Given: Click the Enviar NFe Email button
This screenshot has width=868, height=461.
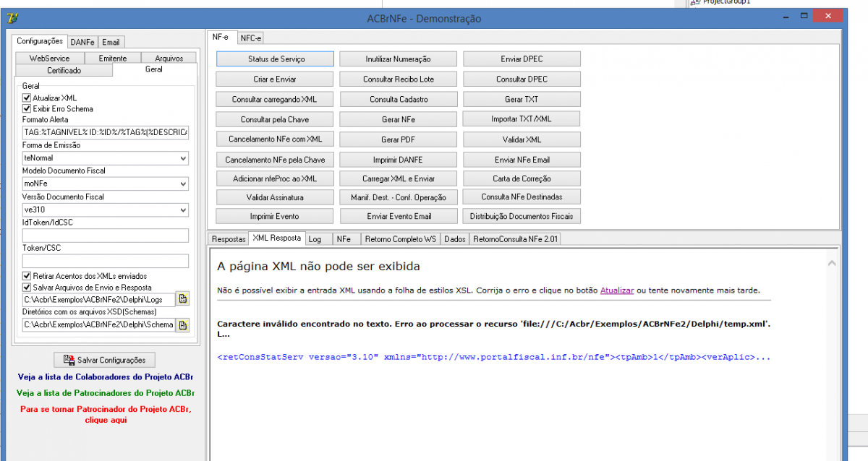Looking at the screenshot, I should (522, 159).
